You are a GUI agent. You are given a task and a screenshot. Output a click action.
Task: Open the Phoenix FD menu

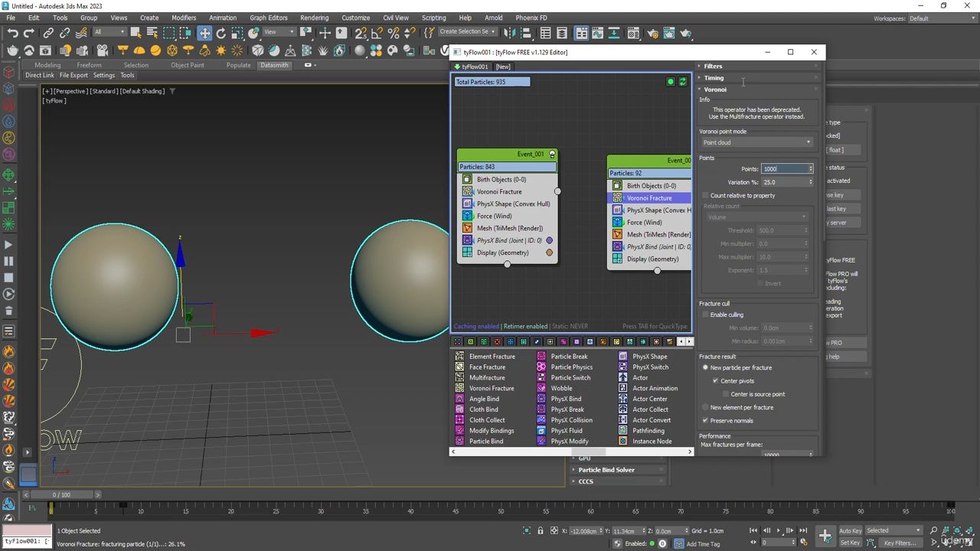click(531, 18)
